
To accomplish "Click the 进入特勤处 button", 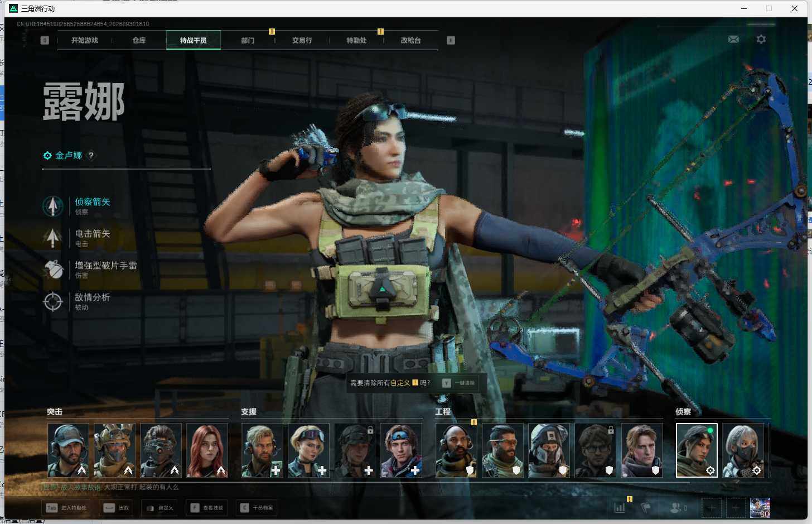I will click(x=67, y=508).
